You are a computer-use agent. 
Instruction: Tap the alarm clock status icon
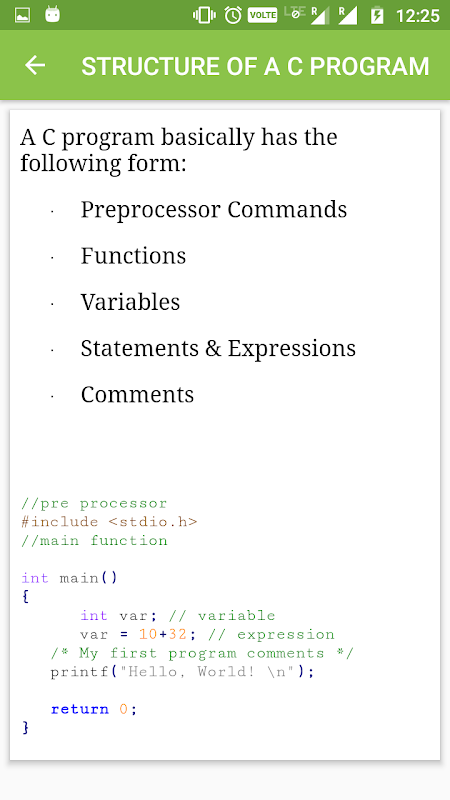[x=233, y=15]
